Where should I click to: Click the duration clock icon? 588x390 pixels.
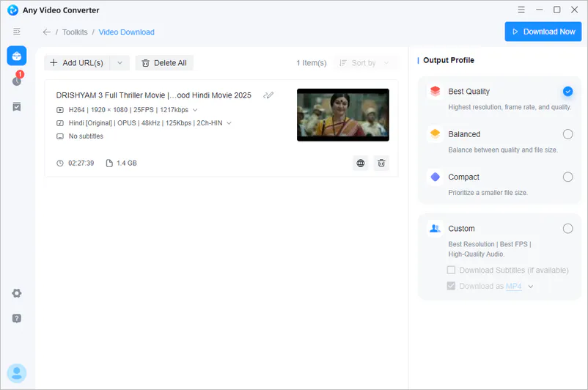point(60,163)
